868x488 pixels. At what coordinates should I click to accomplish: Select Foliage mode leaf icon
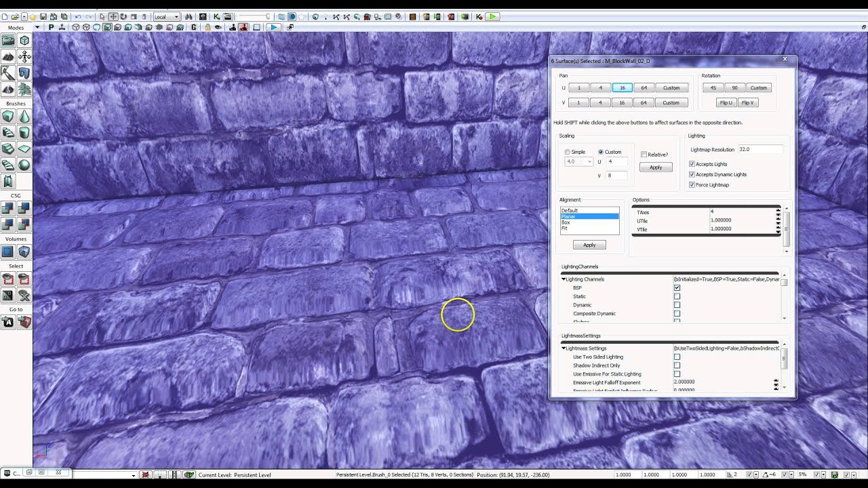[x=24, y=89]
